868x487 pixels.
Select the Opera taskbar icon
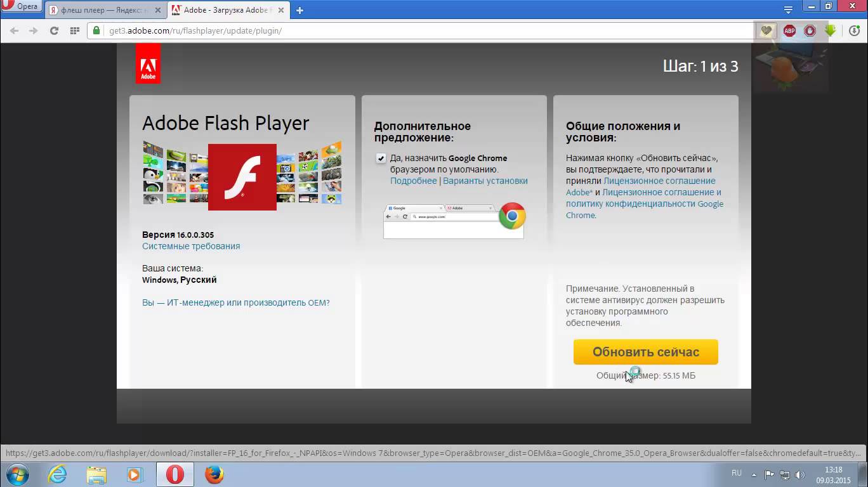[x=175, y=474]
